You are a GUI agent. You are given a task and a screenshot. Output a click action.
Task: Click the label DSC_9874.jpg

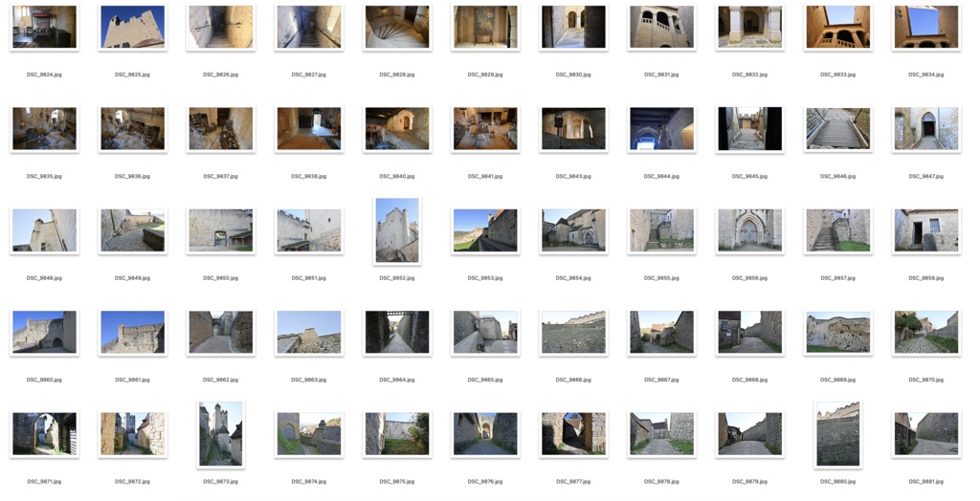pos(309,482)
